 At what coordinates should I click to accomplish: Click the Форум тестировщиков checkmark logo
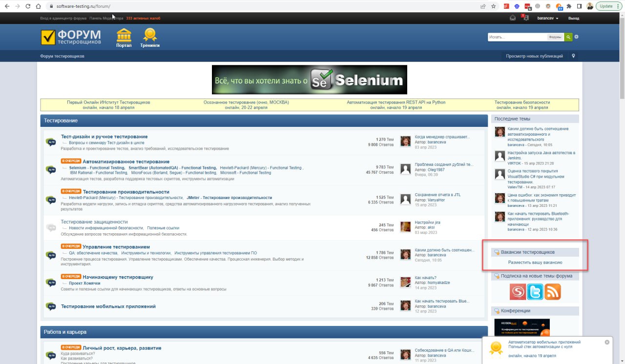71,38
